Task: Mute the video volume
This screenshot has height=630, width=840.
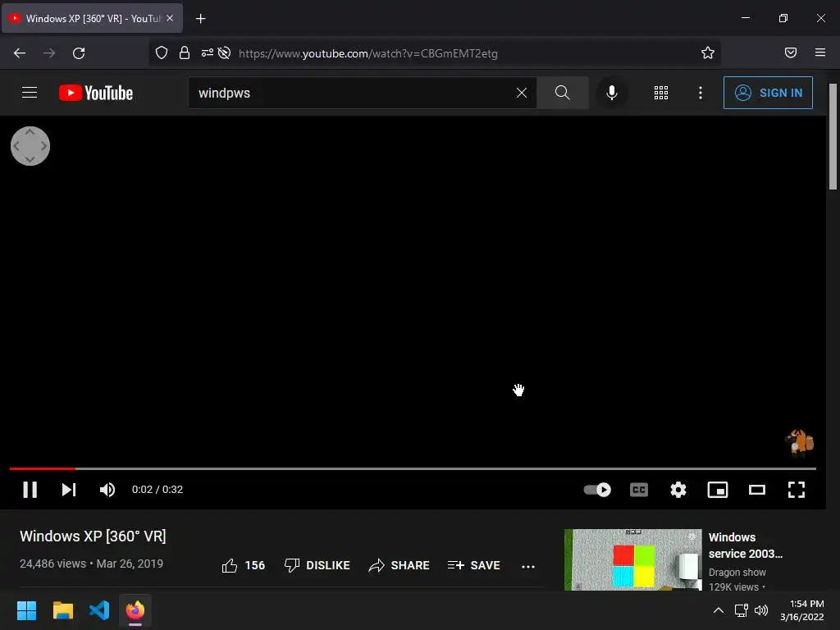Action: tap(107, 490)
